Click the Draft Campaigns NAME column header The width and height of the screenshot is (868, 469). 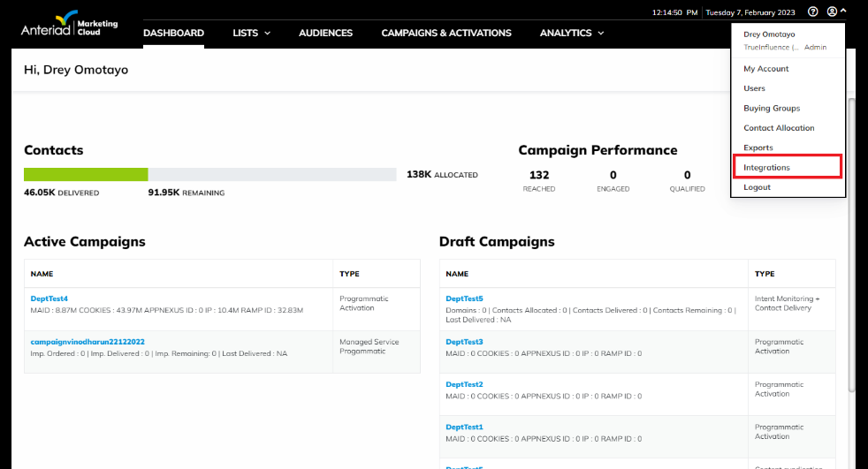457,274
